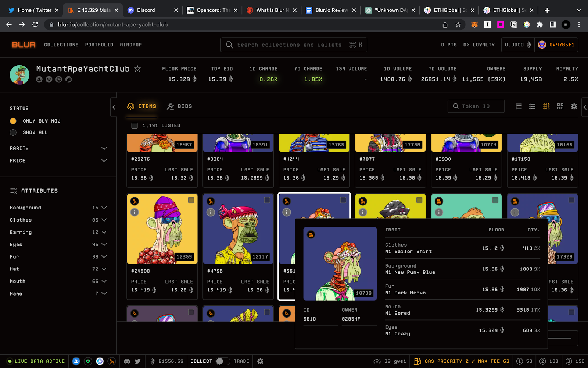Click the M1 Bored mouth trait
Screen dimensions: 588x368
(397, 314)
